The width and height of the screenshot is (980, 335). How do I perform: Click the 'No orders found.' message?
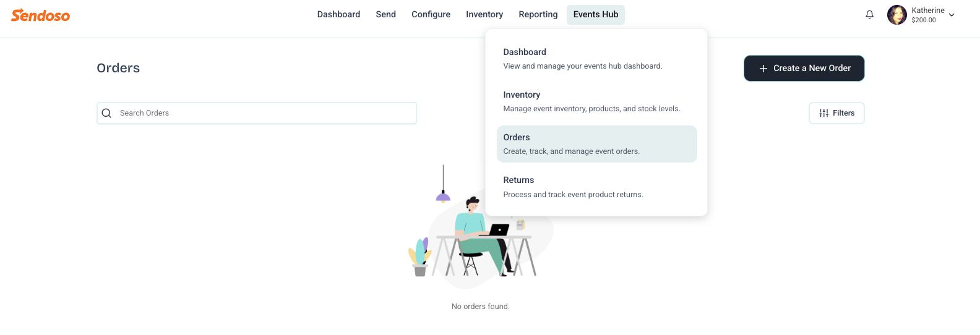click(481, 307)
